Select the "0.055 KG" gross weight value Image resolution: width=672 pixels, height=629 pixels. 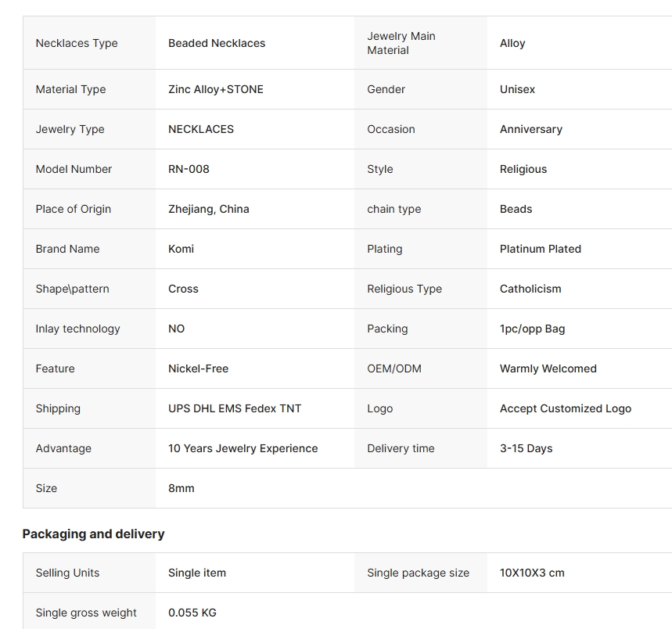(x=192, y=613)
